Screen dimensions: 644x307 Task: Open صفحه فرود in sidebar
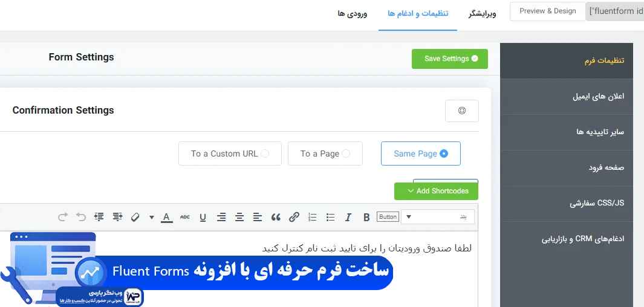click(567, 168)
